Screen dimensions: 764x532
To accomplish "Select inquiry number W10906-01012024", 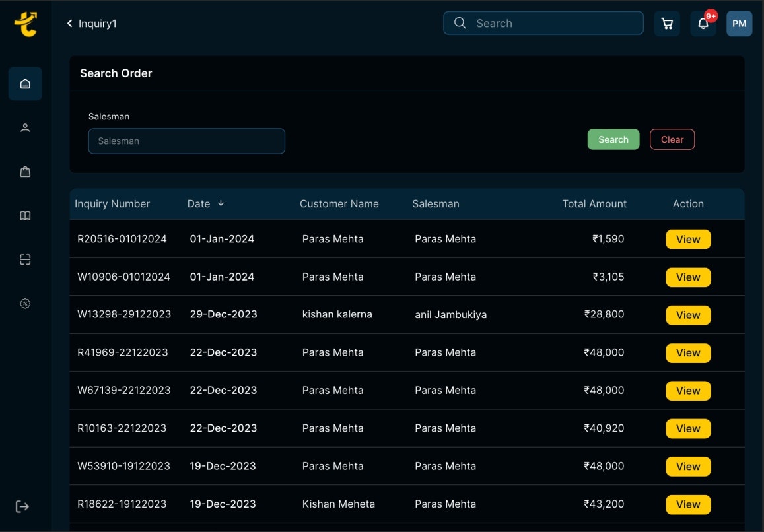I will click(x=123, y=277).
